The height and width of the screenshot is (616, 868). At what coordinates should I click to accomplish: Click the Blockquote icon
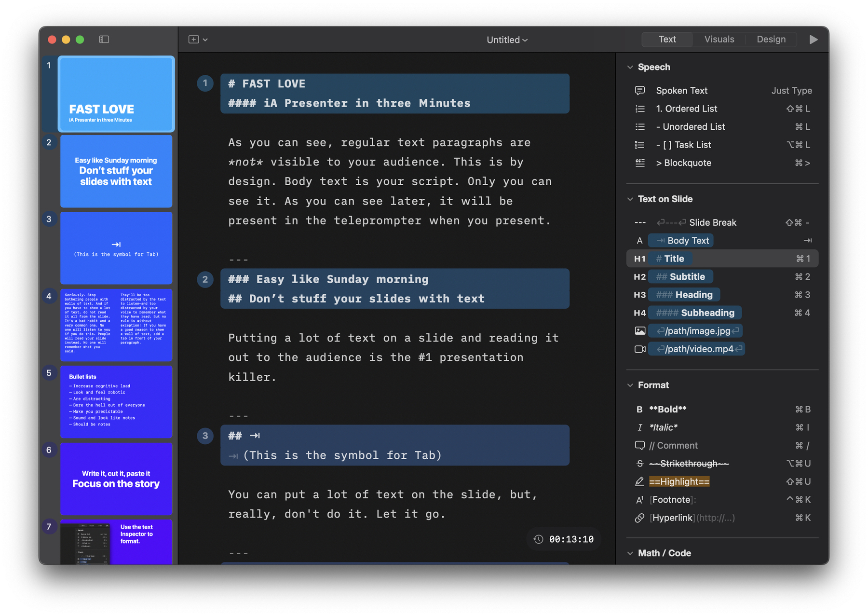point(640,163)
